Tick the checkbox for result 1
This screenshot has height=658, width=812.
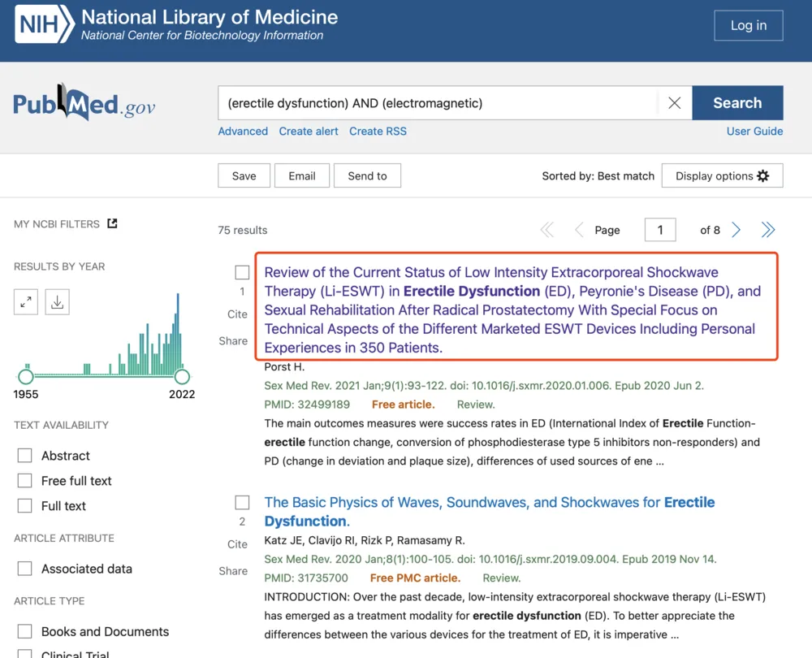coord(242,272)
